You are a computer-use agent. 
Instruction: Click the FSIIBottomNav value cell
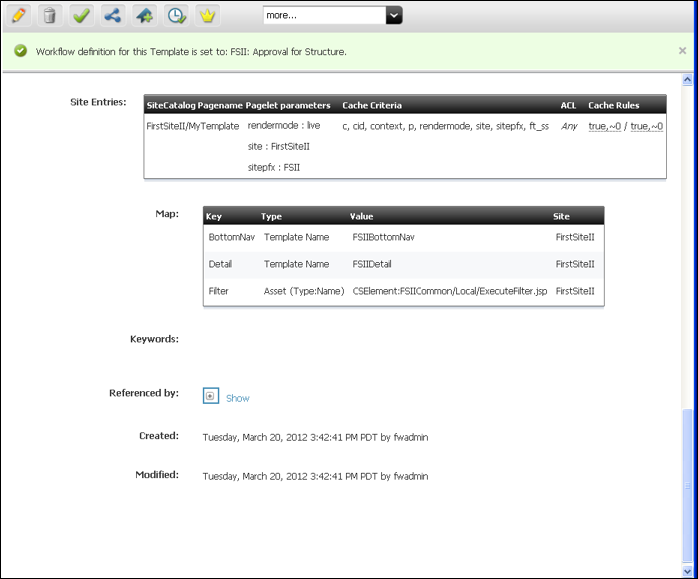(x=383, y=237)
